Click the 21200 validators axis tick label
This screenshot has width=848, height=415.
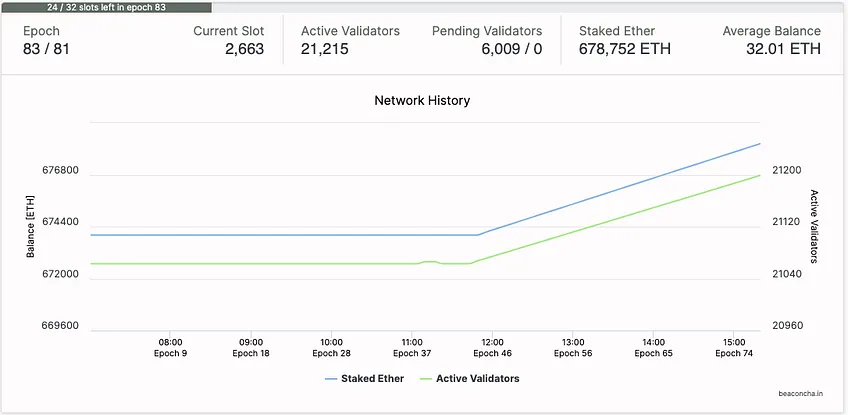(x=787, y=170)
